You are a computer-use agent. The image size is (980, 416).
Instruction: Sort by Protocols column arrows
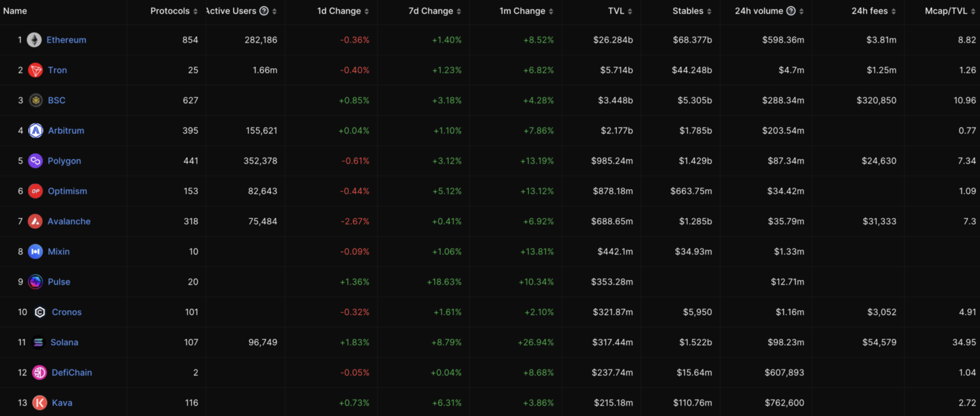pyautogui.click(x=195, y=11)
